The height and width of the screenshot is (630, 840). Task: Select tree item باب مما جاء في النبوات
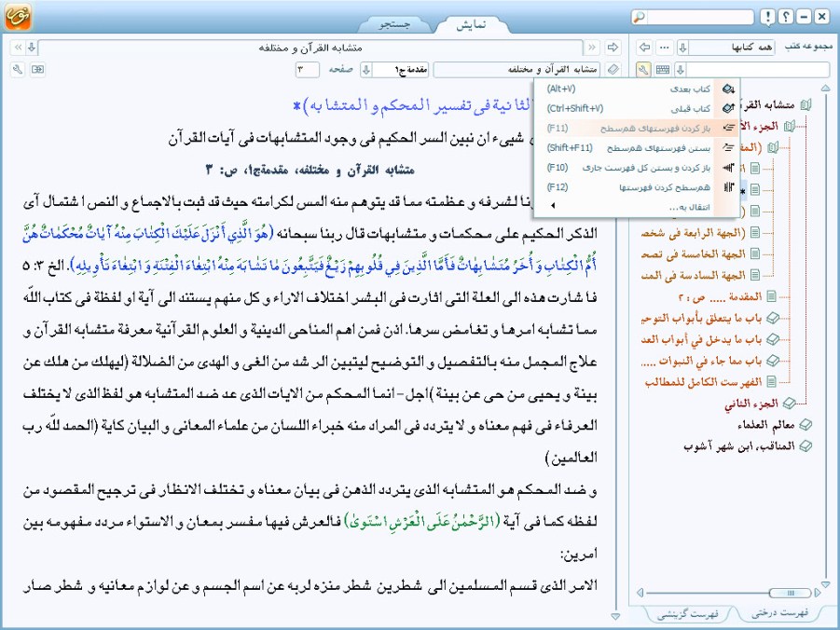701,361
